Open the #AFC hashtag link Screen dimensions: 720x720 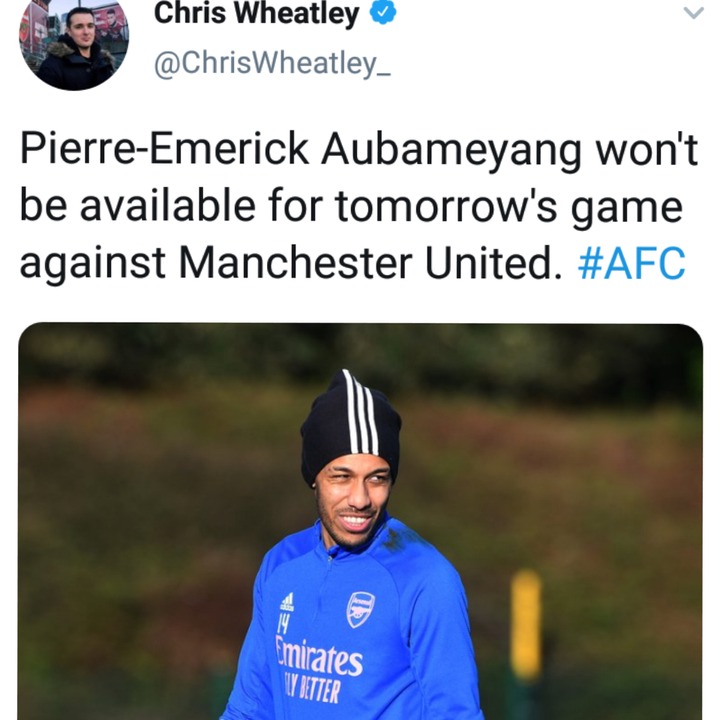[632, 263]
